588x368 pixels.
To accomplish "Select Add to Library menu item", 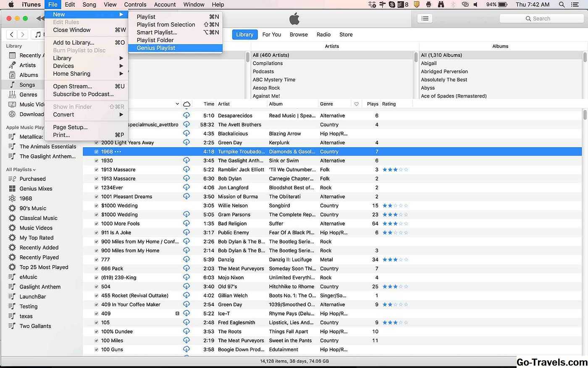I will click(73, 42).
